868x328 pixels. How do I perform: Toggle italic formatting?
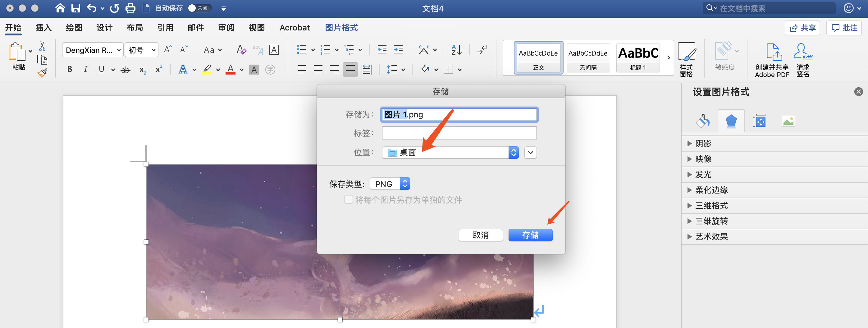pyautogui.click(x=85, y=69)
